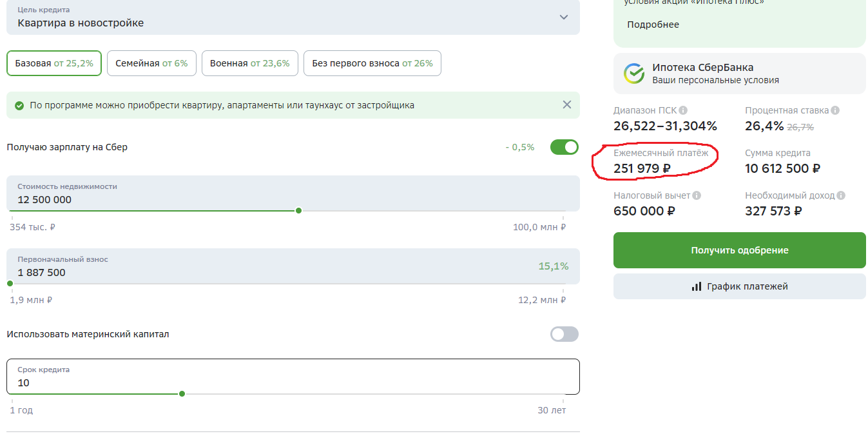This screenshot has height=445, width=868.
Task: Select the Базовая mortgage program tab
Action: [54, 63]
